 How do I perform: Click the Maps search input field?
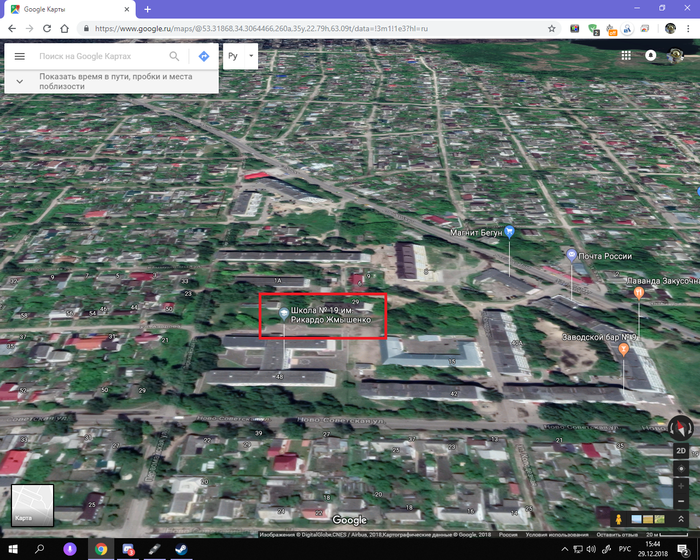pos(100,57)
